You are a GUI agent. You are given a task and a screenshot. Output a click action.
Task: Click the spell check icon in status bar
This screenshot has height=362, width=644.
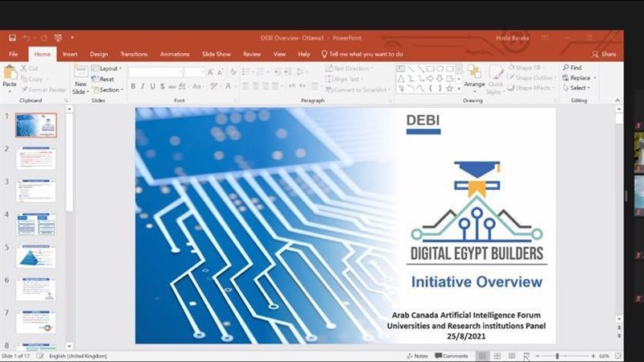coord(39,356)
